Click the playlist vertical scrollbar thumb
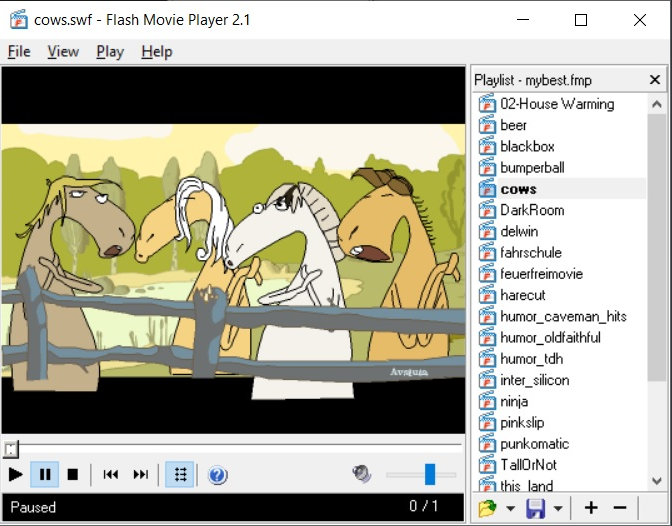Viewport: 672px width, 526px height. (656, 247)
